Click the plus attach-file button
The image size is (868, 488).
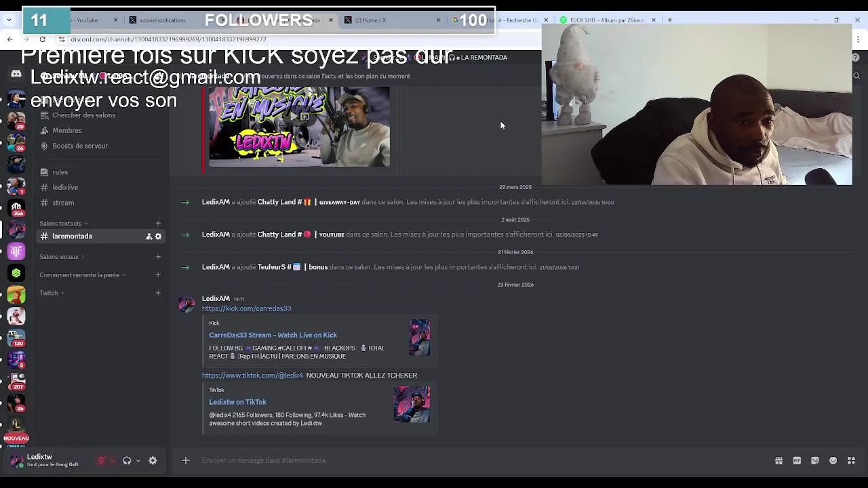point(185,461)
